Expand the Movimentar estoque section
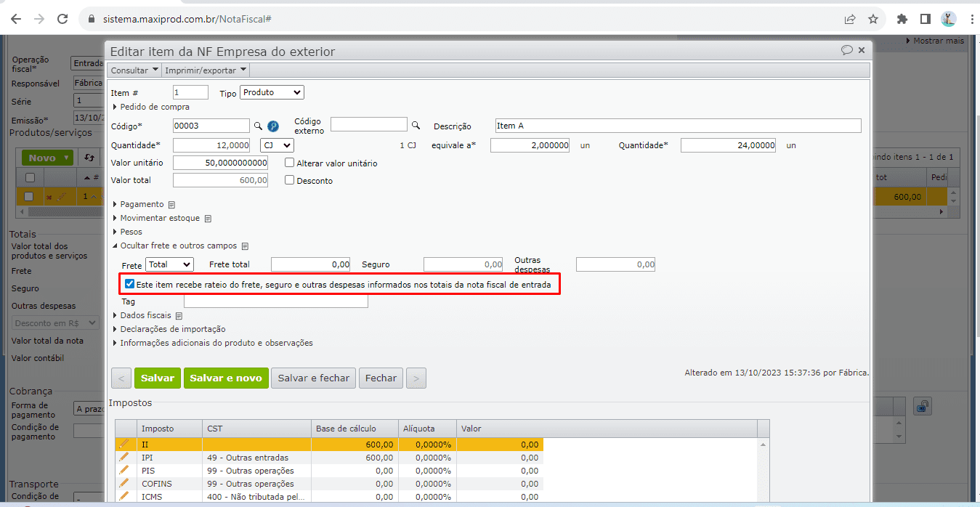The image size is (980, 507). 155,219
